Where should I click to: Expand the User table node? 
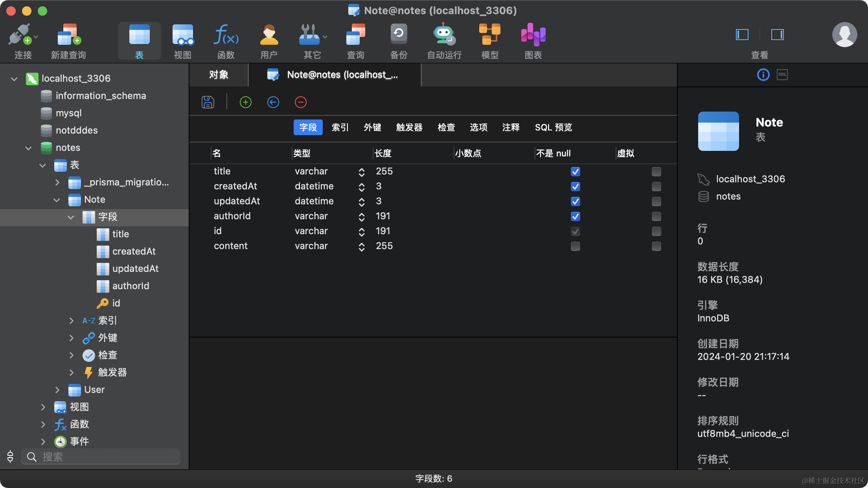(57, 390)
